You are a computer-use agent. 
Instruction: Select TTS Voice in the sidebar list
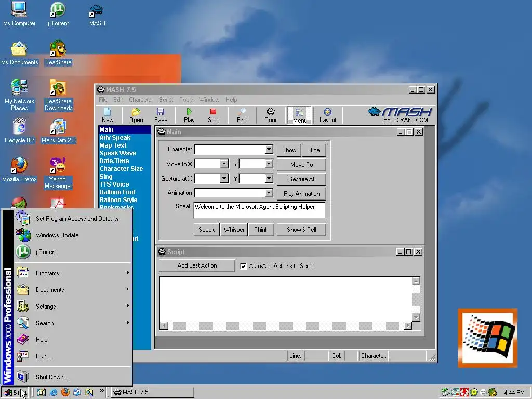[x=114, y=184]
